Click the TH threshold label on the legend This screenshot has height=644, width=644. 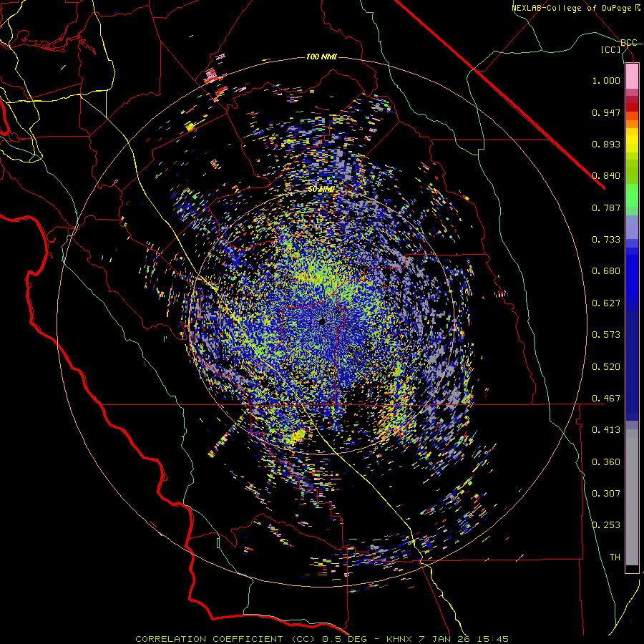click(x=615, y=557)
